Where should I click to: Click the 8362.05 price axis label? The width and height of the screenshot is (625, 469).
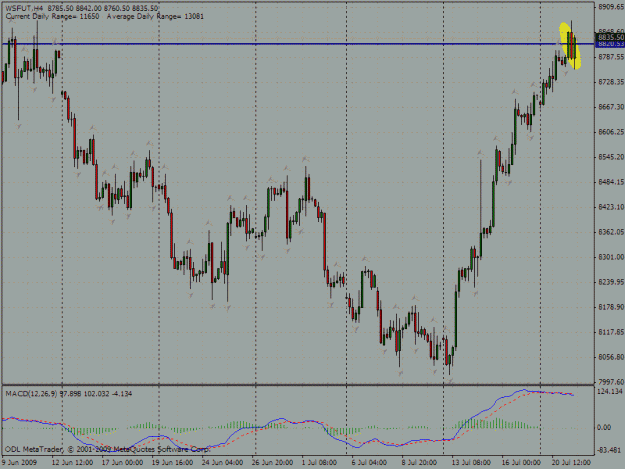[x=611, y=232]
